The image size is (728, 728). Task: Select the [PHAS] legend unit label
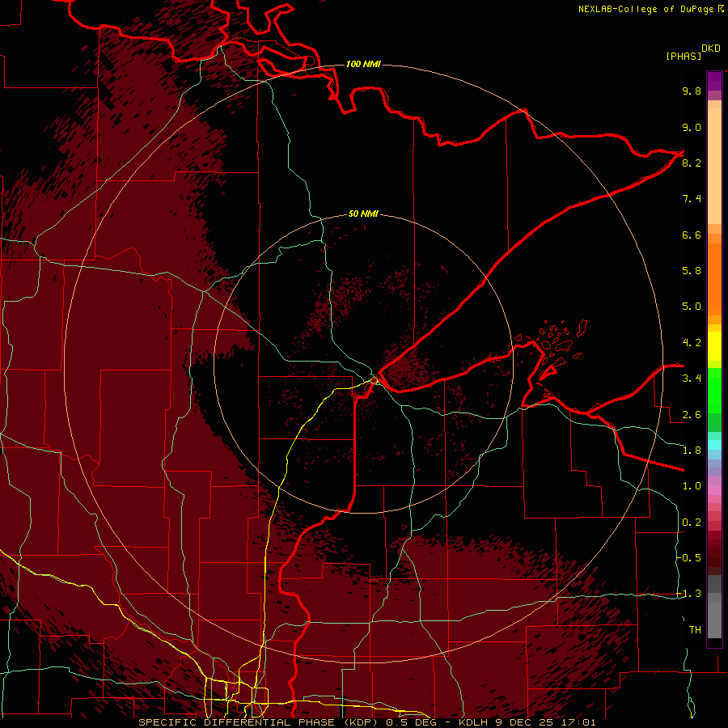click(x=684, y=56)
